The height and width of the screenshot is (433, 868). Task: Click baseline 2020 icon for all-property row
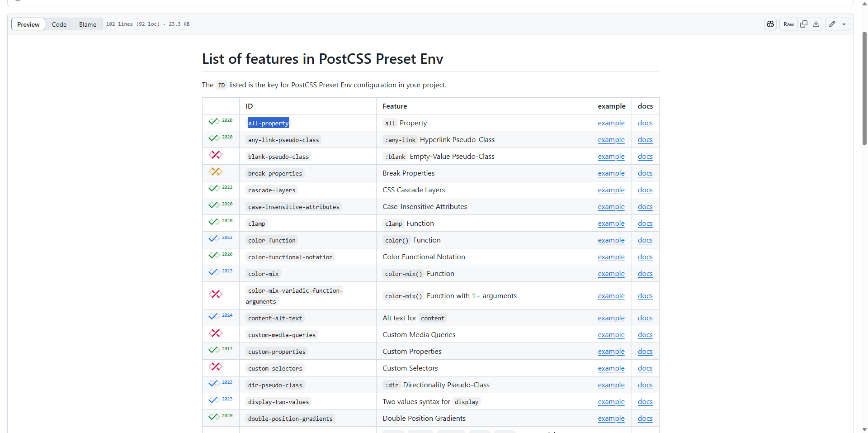click(x=220, y=121)
